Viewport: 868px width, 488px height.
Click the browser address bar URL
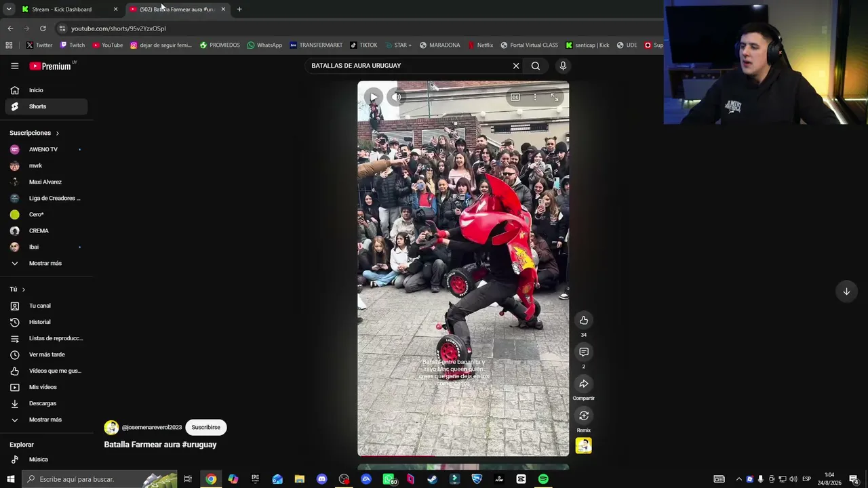coord(119,28)
